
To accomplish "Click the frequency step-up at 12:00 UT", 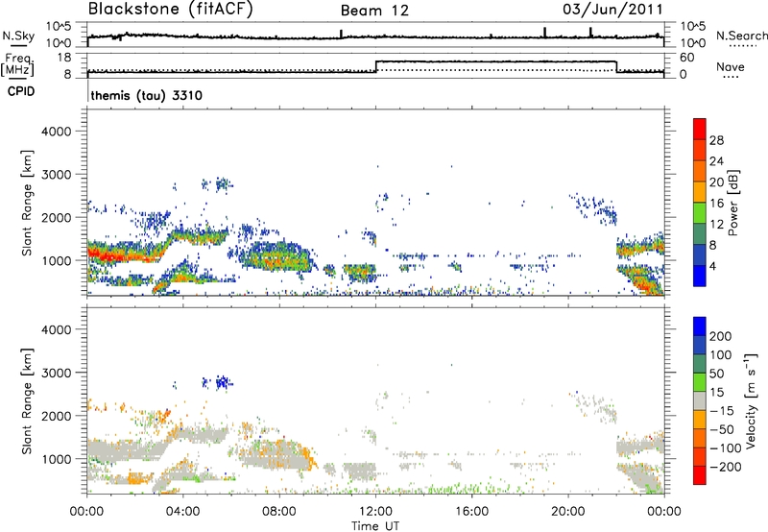I will pos(375,66).
